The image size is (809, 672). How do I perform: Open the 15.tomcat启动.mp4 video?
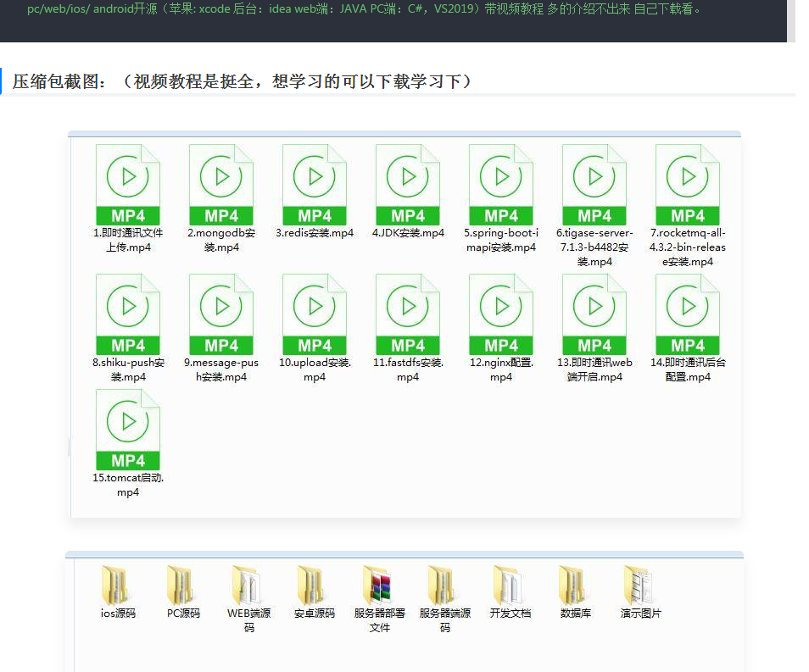[128, 430]
